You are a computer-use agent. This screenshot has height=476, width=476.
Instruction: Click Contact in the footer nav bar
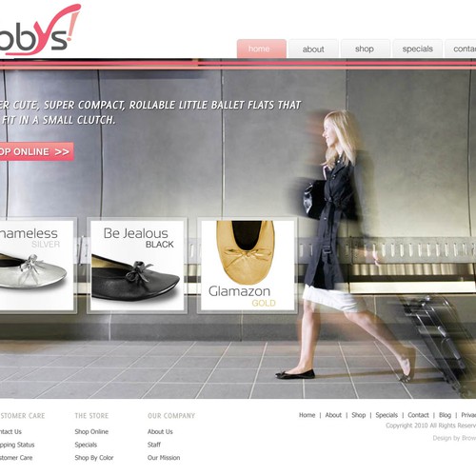click(x=418, y=415)
